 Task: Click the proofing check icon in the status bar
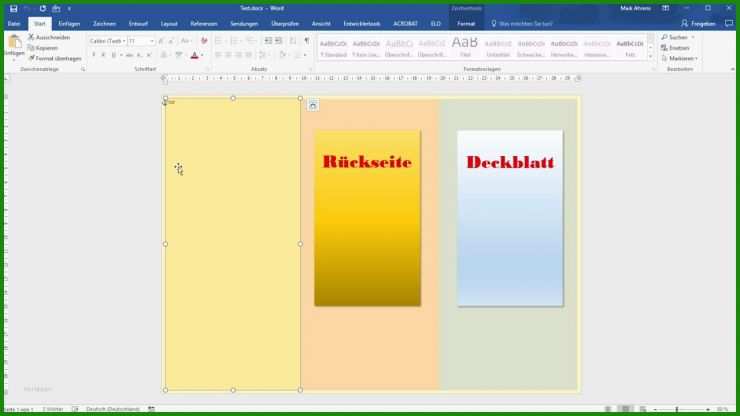click(x=75, y=409)
